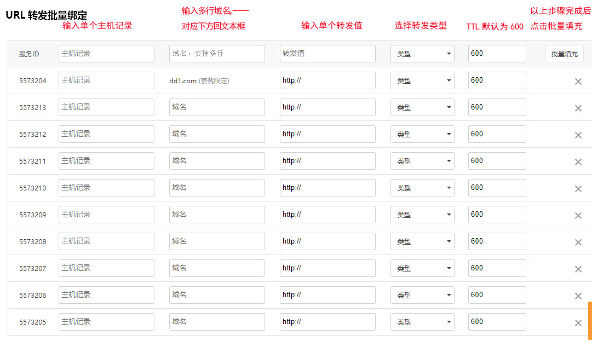Click the header 转发值 input field

327,54
